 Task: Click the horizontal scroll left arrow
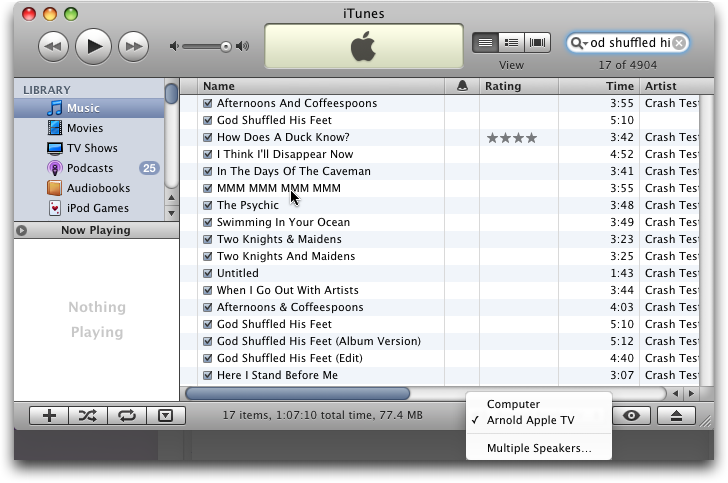(675, 394)
